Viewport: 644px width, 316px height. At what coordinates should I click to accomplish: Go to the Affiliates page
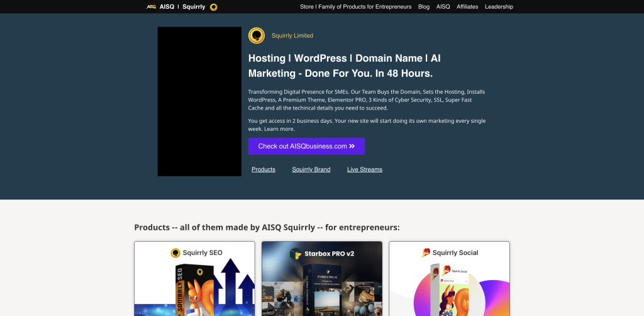point(467,6)
